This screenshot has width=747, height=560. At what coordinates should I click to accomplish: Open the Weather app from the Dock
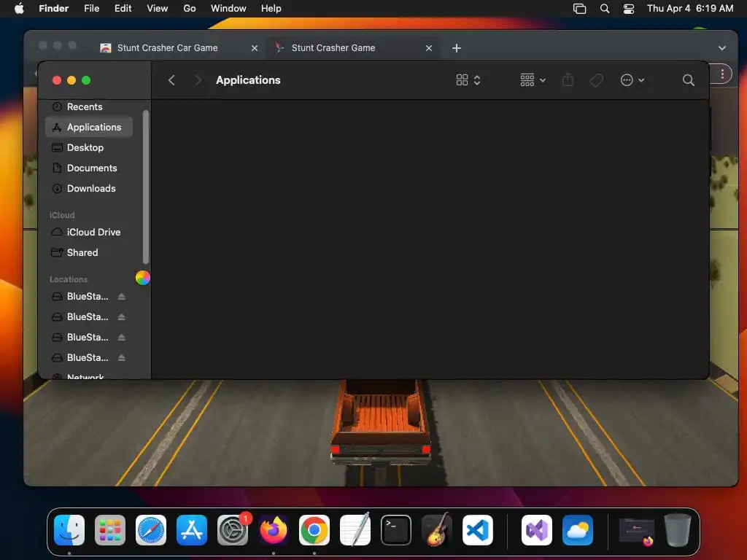click(x=578, y=530)
